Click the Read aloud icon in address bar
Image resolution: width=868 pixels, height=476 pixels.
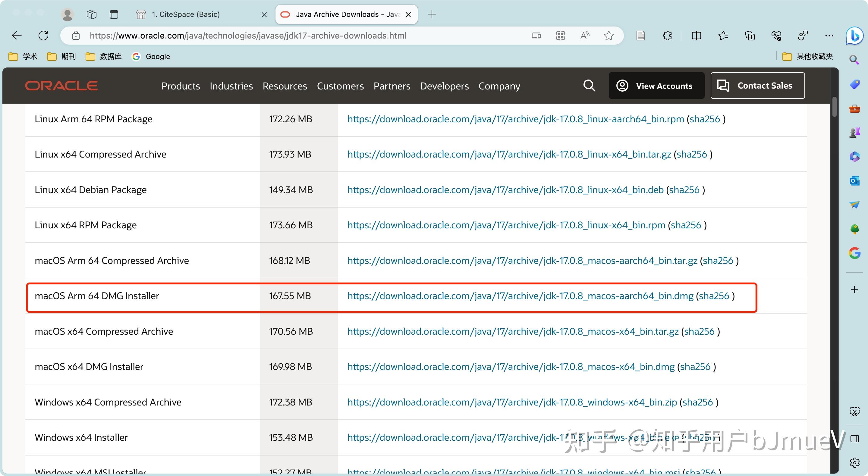[x=585, y=36]
